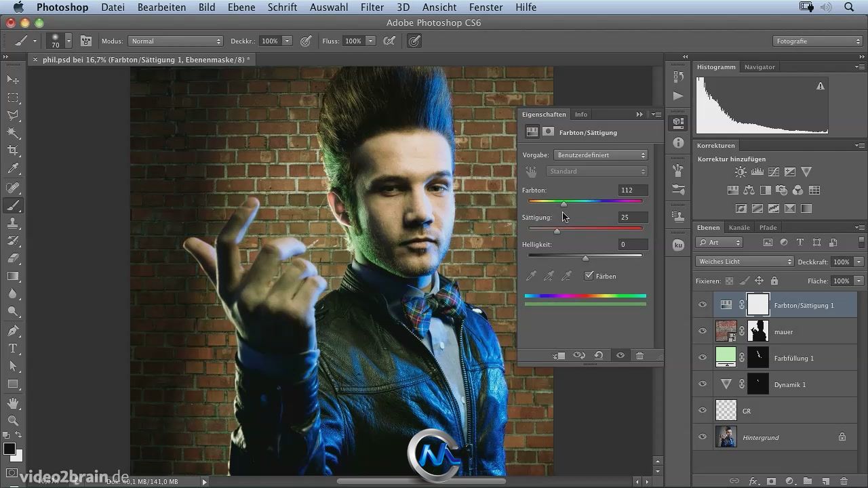Switch to the Info tab
Viewport: 868px width, 488px height.
point(581,115)
